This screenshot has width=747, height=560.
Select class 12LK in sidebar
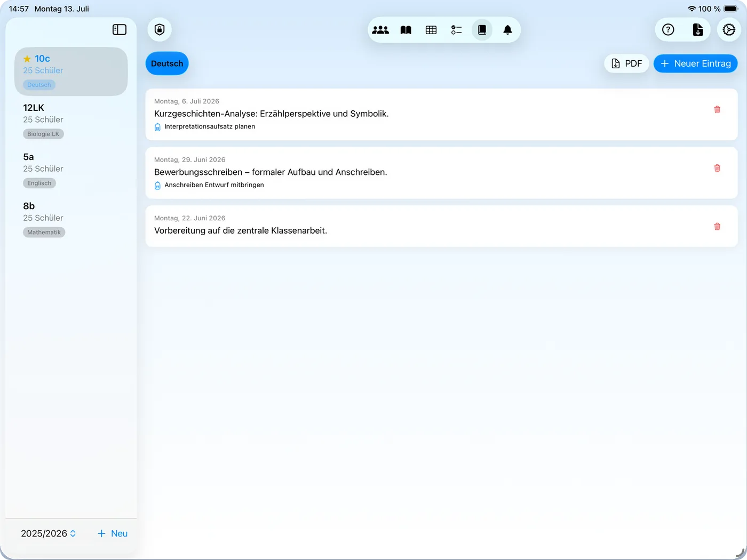click(x=71, y=121)
